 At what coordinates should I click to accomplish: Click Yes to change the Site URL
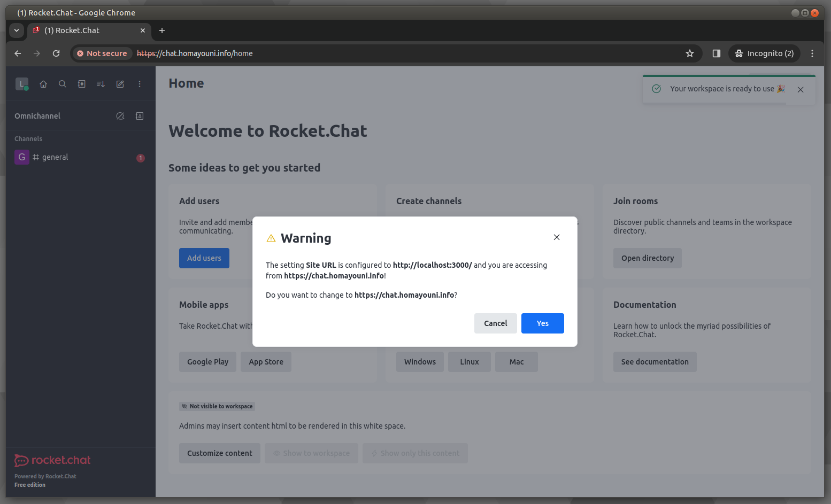point(542,323)
